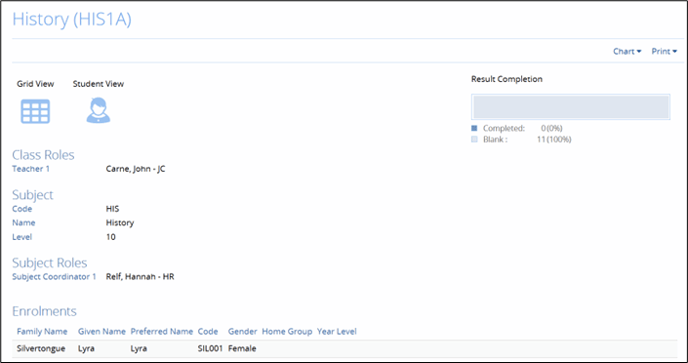Open the Grid View table icon

35,111
